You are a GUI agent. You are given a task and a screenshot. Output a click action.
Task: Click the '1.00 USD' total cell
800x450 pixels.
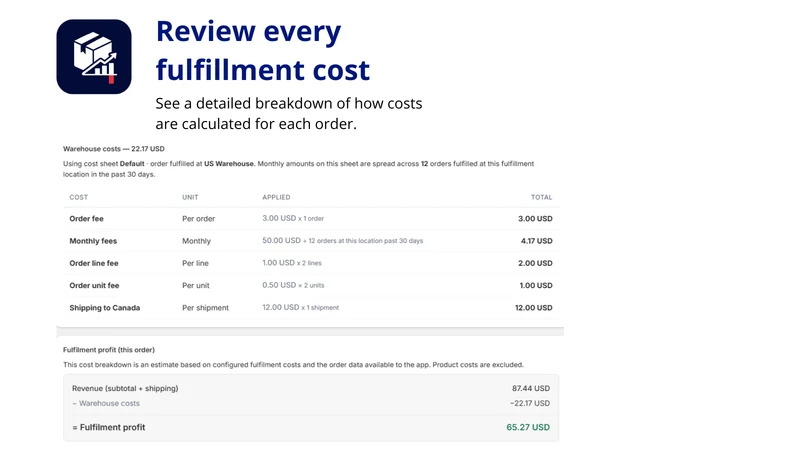pos(536,286)
